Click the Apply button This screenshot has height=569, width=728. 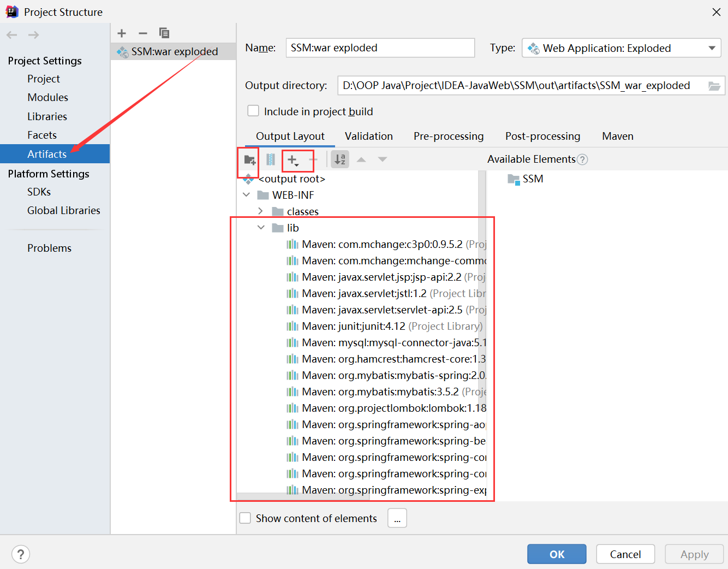coord(694,554)
